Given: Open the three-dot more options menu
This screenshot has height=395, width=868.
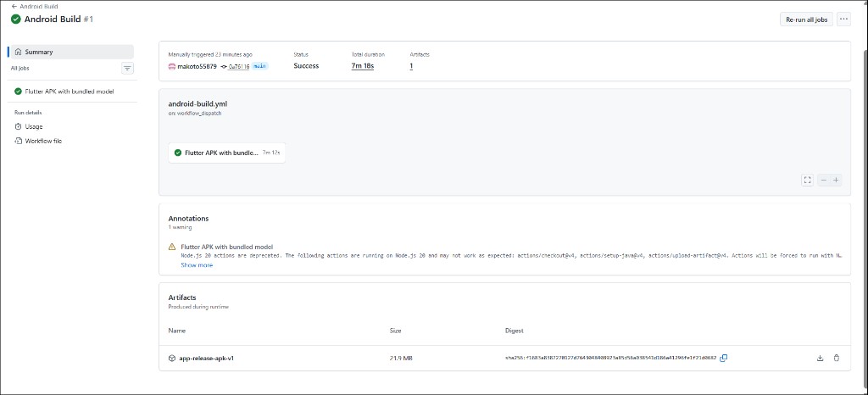Looking at the screenshot, I should click(843, 19).
